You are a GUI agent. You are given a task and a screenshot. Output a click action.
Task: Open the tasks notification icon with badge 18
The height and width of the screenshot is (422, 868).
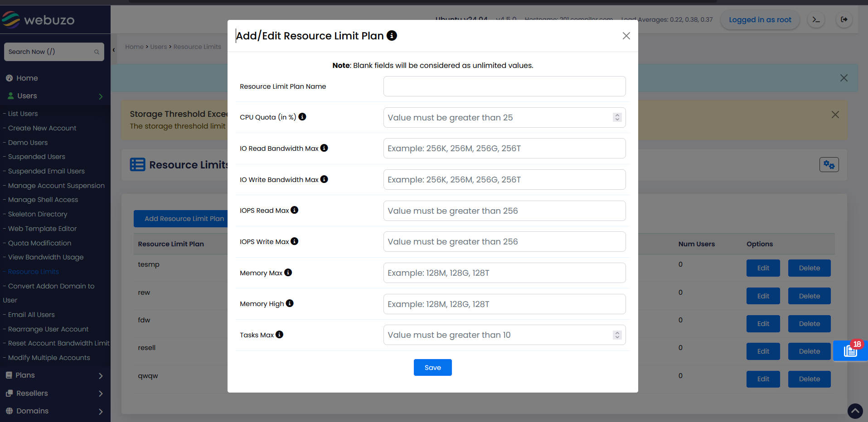(x=850, y=351)
